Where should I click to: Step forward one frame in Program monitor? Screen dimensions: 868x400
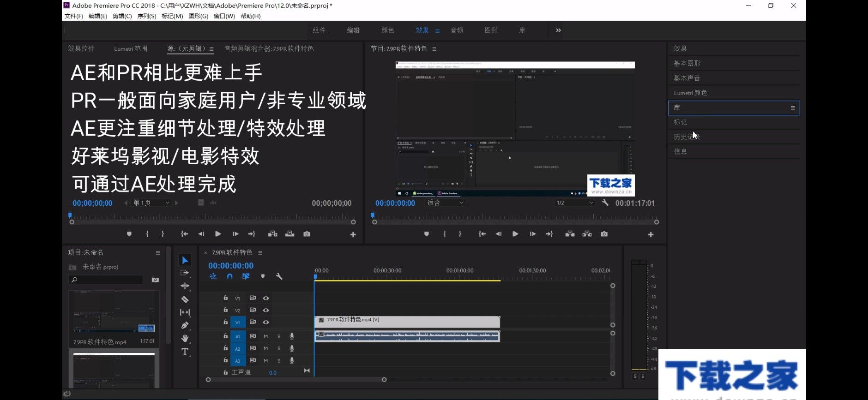click(532, 234)
